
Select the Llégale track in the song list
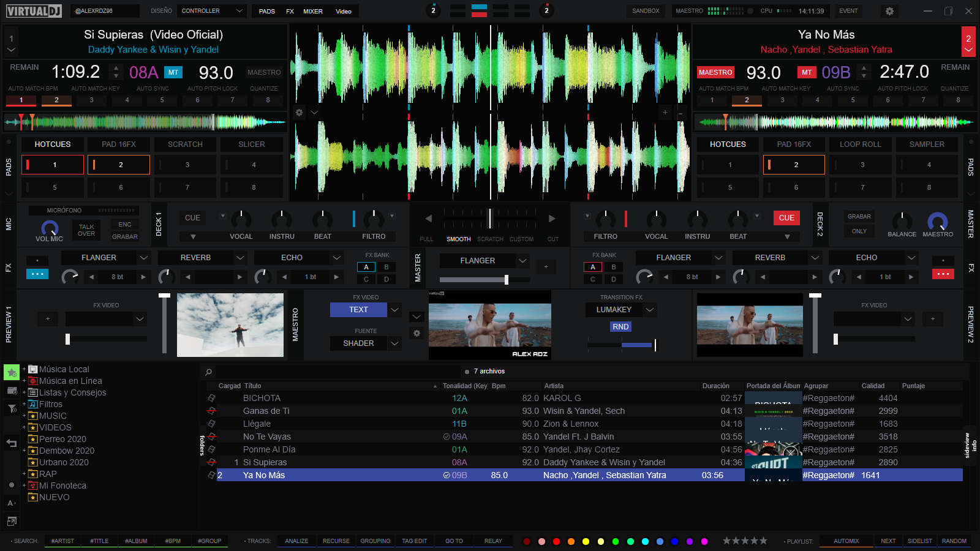[x=257, y=424]
